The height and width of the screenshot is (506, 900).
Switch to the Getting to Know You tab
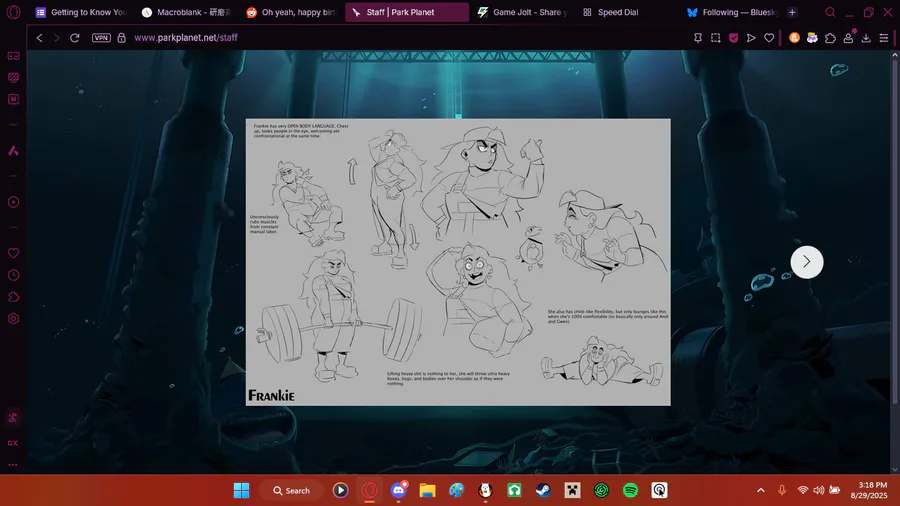click(x=81, y=12)
